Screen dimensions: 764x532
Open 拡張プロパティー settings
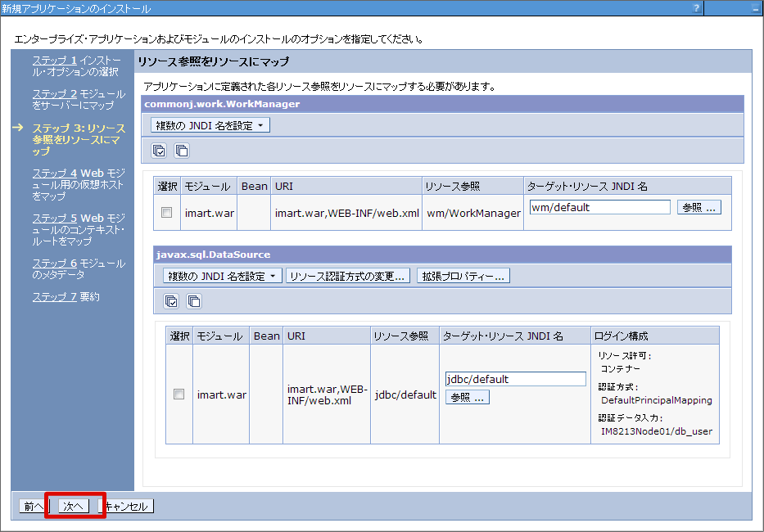coord(463,276)
